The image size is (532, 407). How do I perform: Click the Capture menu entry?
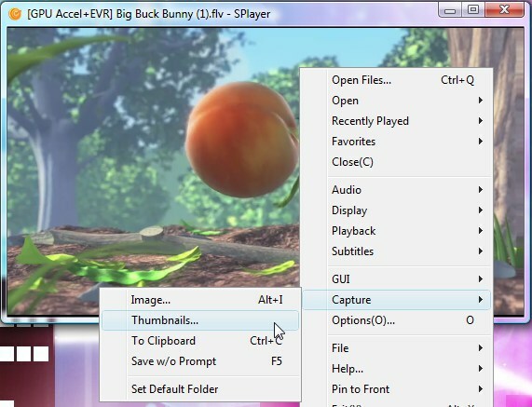(396, 300)
